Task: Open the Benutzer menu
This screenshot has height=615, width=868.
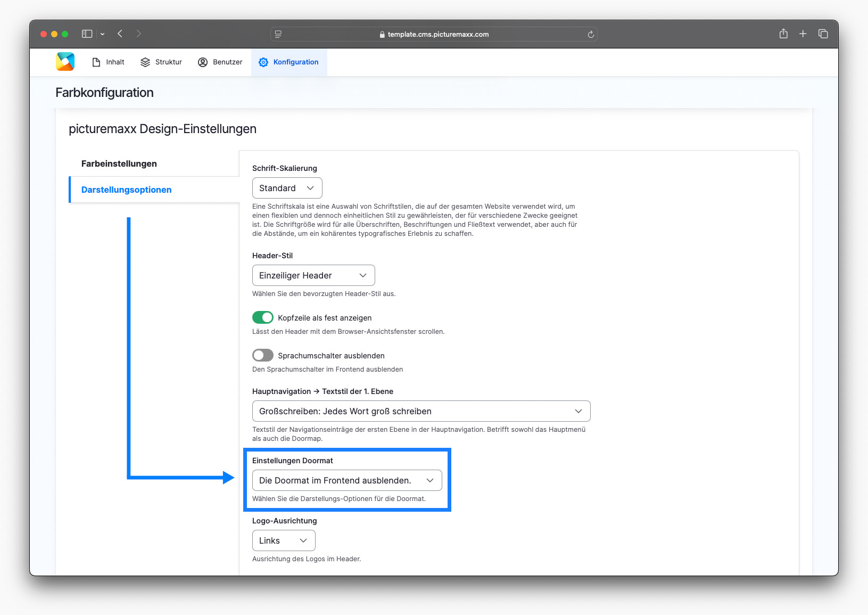Action: (x=220, y=62)
